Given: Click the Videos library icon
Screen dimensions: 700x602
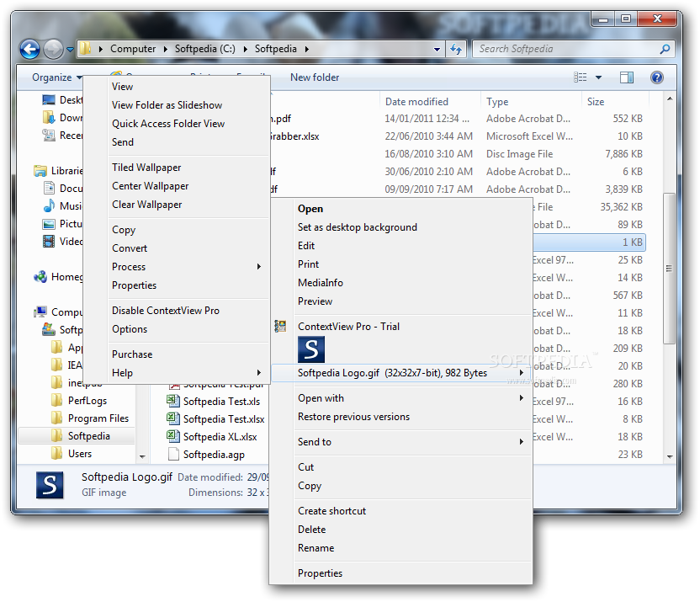Looking at the screenshot, I should click(x=49, y=241).
